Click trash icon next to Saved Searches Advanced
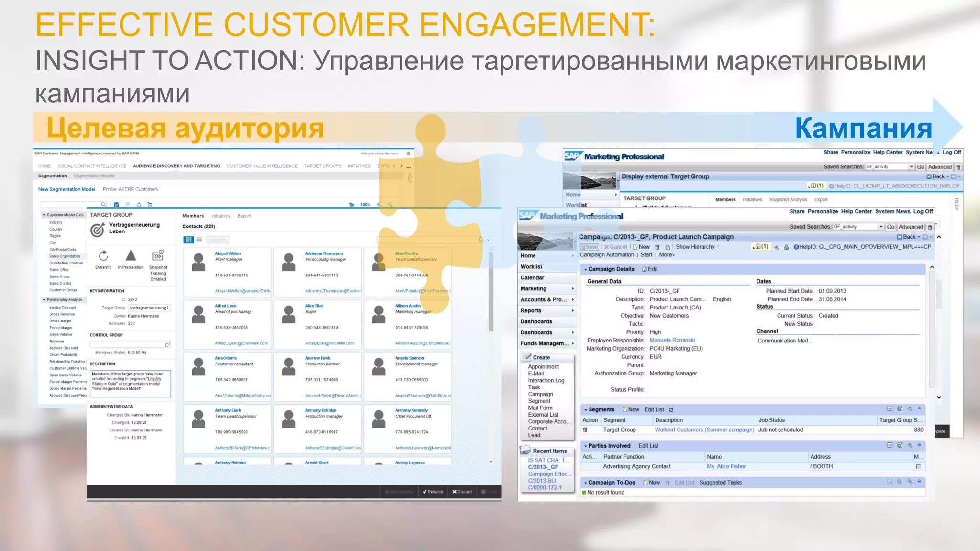 930,227
